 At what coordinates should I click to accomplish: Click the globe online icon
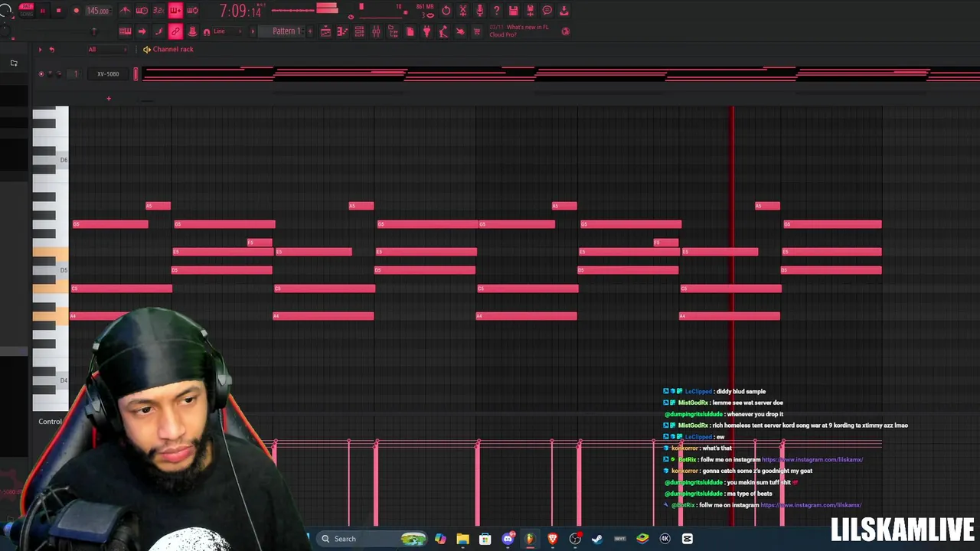tap(566, 31)
